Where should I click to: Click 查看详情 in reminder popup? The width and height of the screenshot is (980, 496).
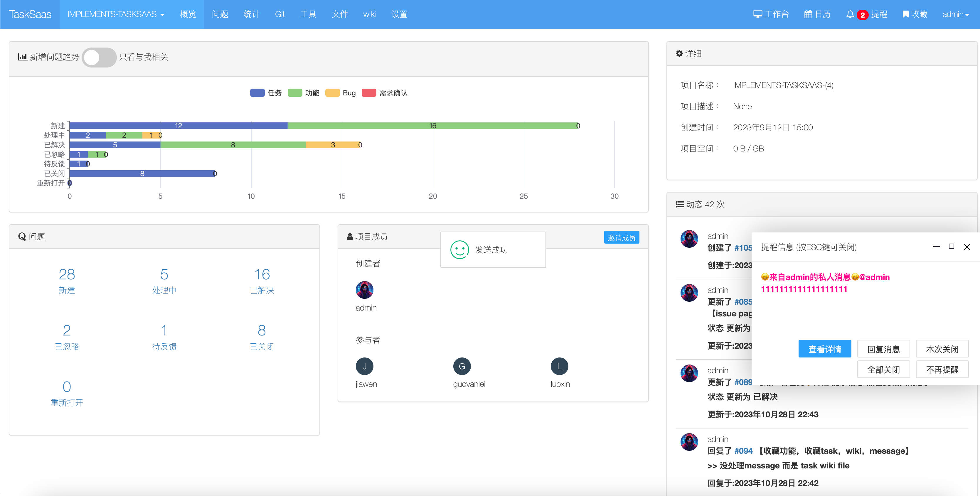pyautogui.click(x=824, y=349)
